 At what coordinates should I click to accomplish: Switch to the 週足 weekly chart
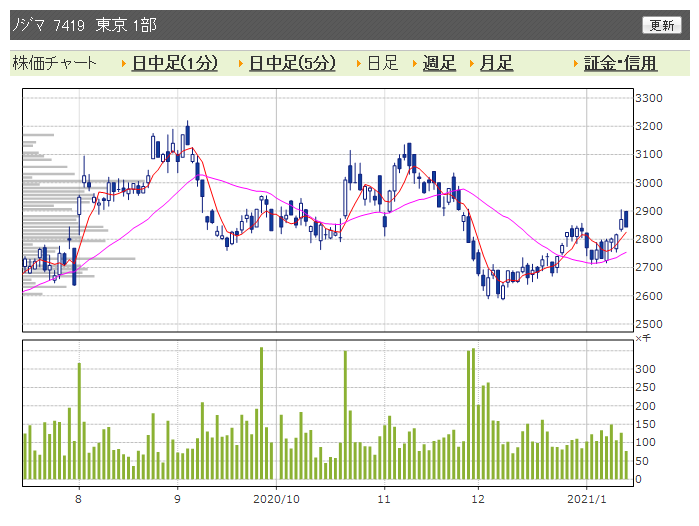439,63
